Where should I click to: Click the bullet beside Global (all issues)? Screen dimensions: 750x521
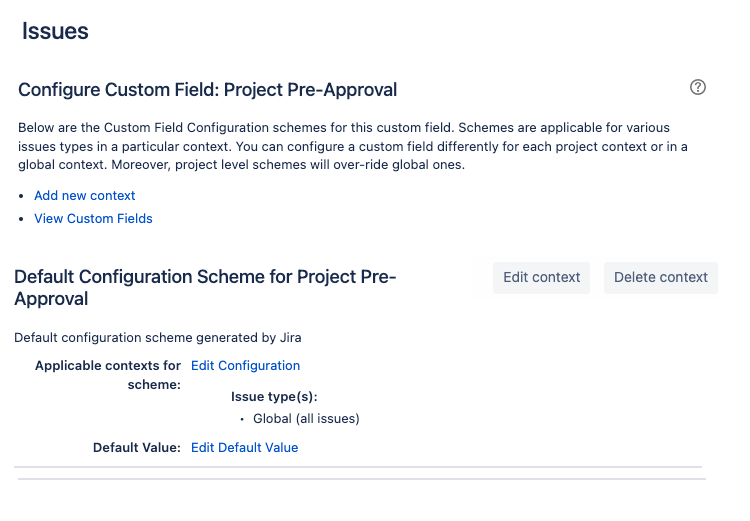point(242,419)
